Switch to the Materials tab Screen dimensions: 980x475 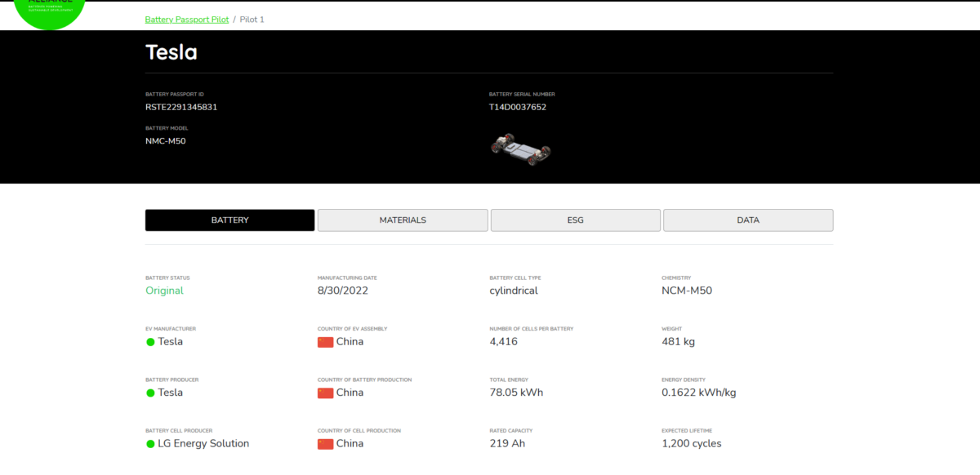403,220
